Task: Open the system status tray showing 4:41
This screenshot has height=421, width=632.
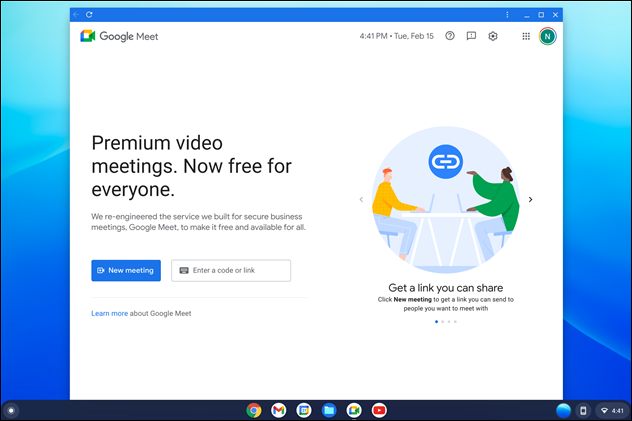Action: point(610,410)
